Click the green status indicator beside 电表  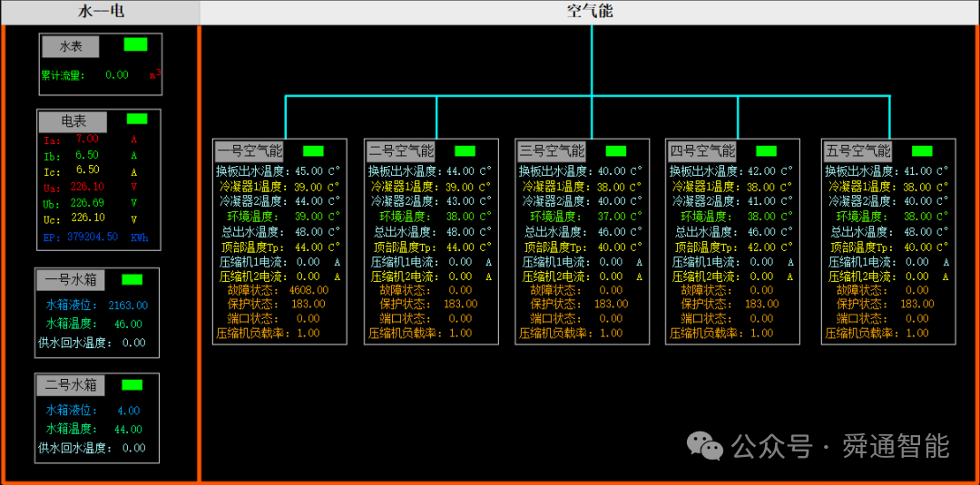coord(137,119)
